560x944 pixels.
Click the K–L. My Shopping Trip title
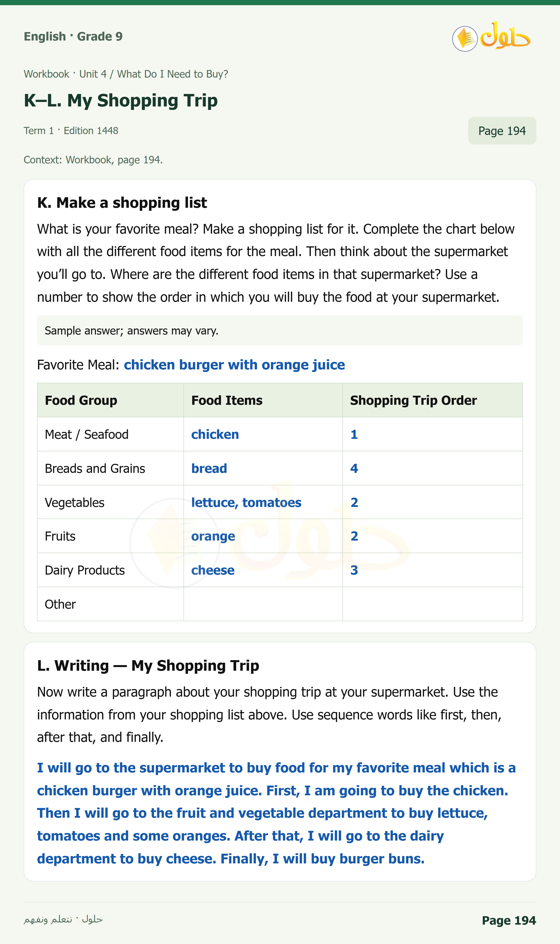(x=121, y=100)
